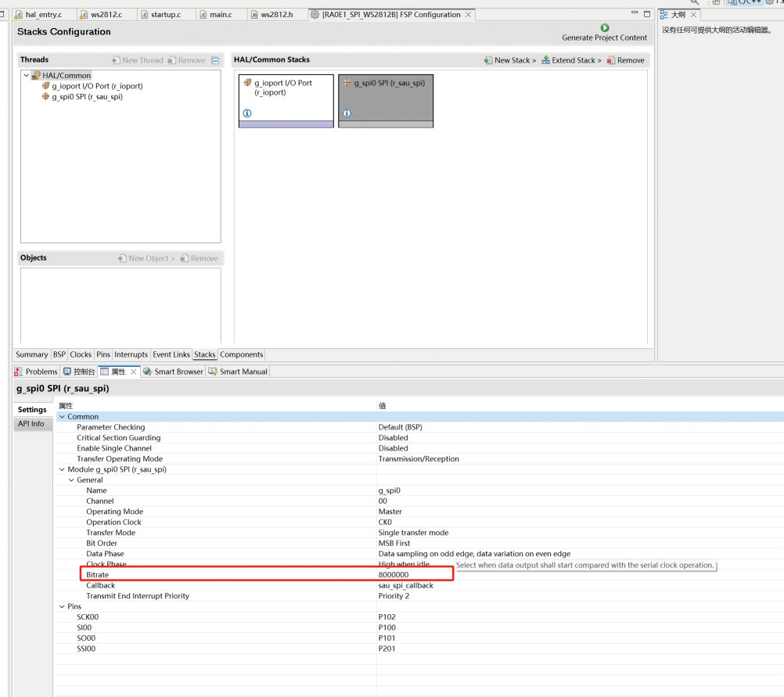Collapse the Module g_spi0 SPI group
The width and height of the screenshot is (784, 697).
pyautogui.click(x=62, y=469)
